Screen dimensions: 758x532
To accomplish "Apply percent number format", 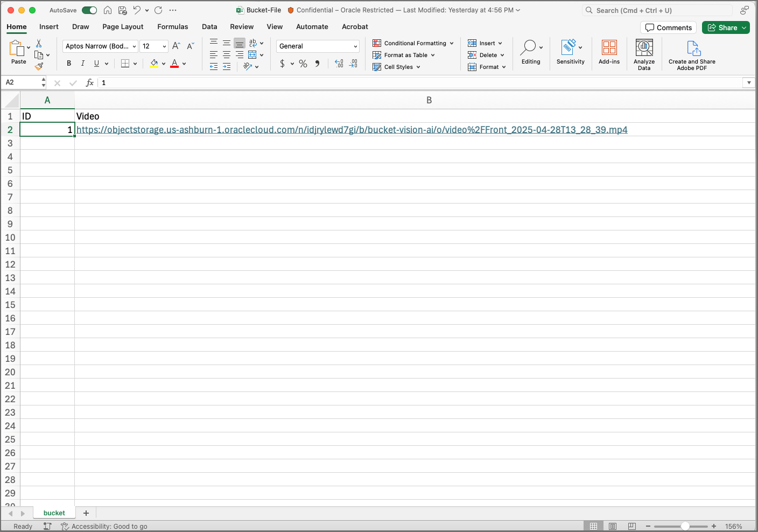I will [x=303, y=64].
